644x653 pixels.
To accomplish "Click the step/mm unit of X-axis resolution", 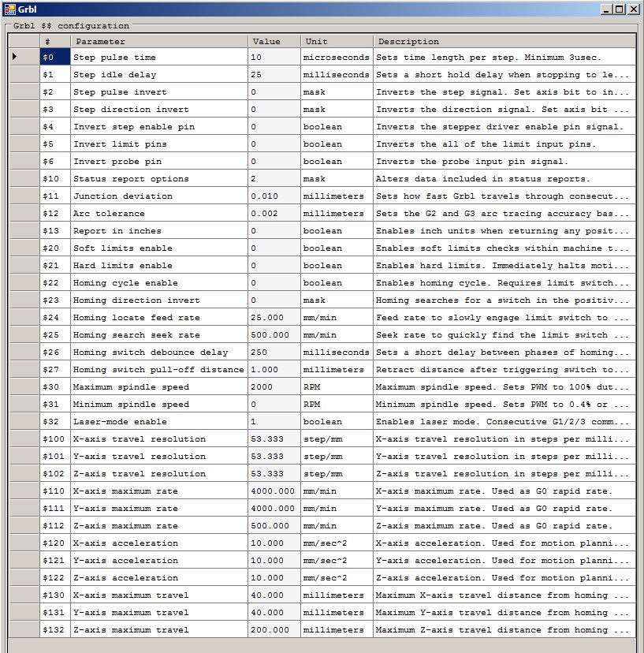I will (337, 439).
